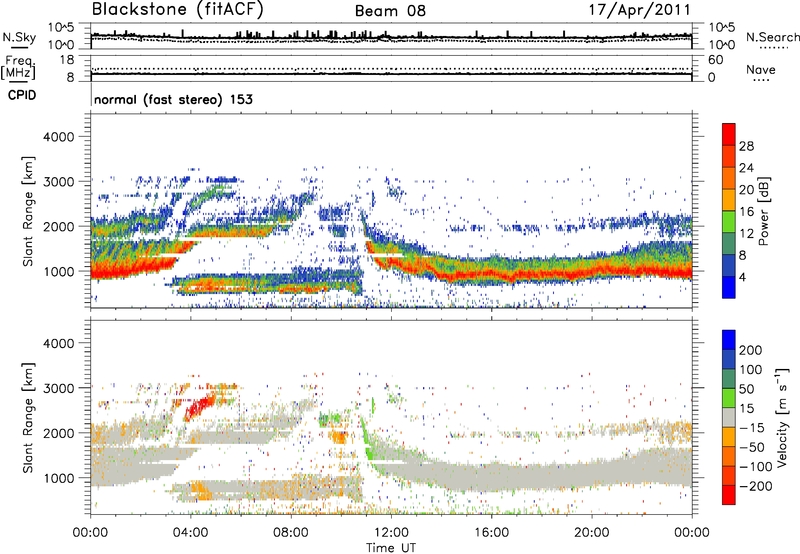Click the 'Beam 08' label
This screenshot has width=800, height=554.
pos(390,11)
